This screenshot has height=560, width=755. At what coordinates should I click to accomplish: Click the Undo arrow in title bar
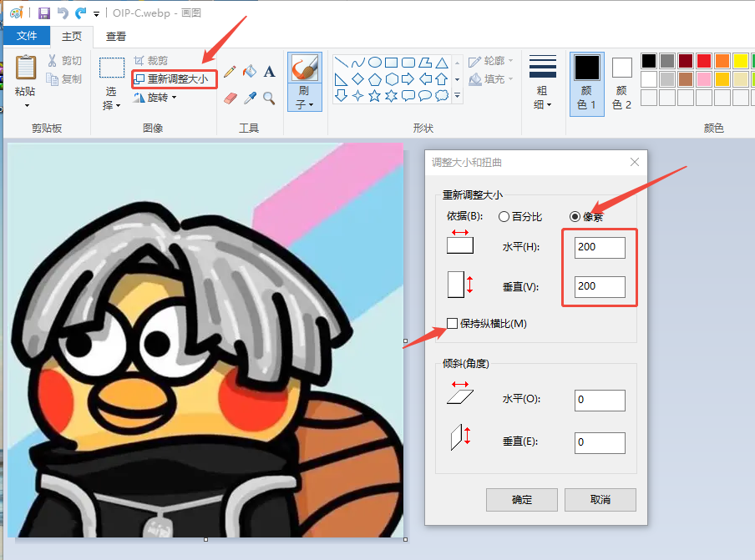point(63,13)
